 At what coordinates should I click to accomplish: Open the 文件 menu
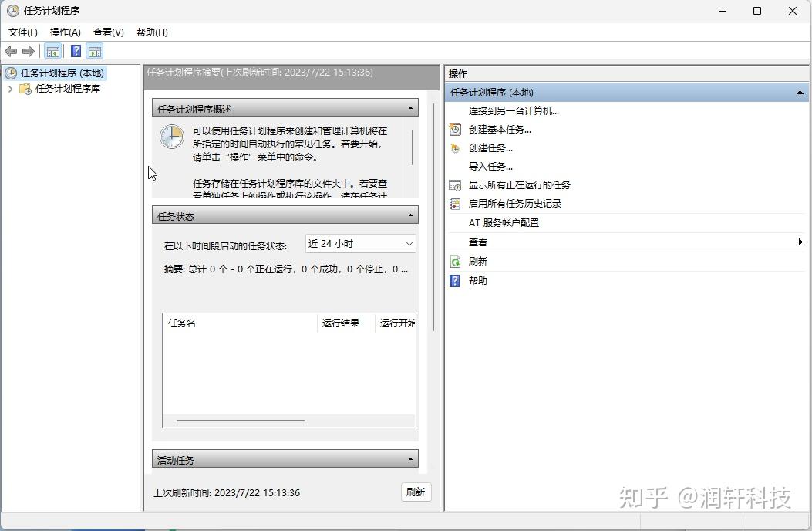click(22, 32)
